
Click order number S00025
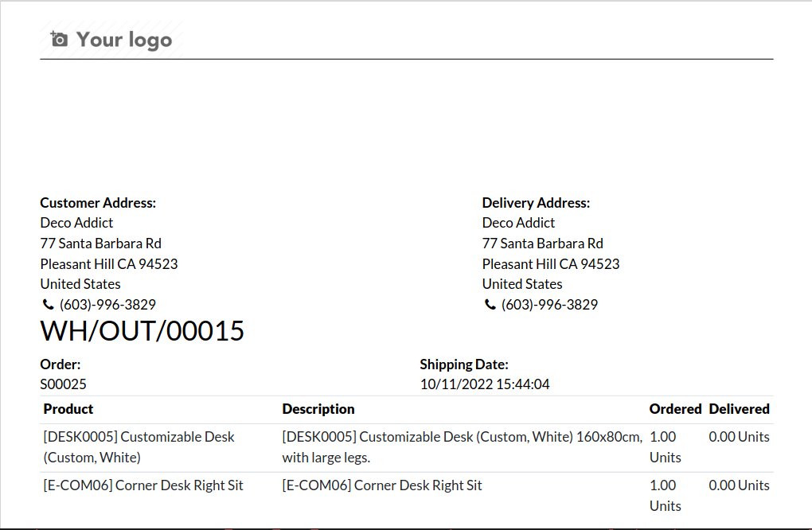pyautogui.click(x=64, y=384)
